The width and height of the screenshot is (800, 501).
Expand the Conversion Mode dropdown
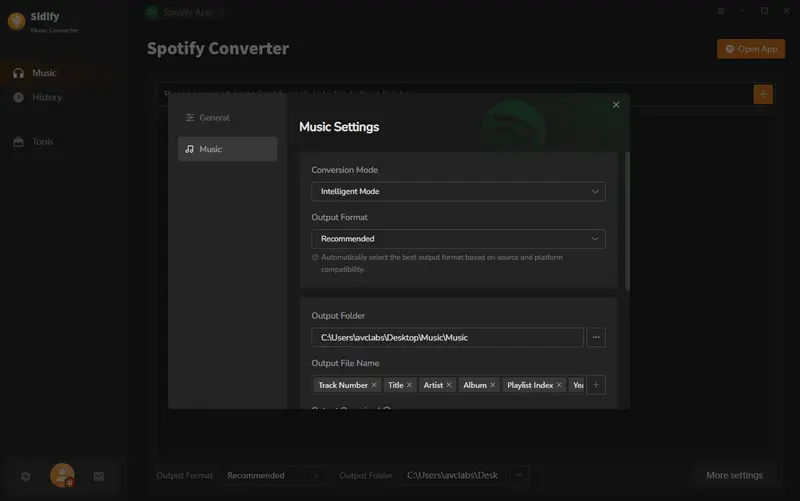458,191
